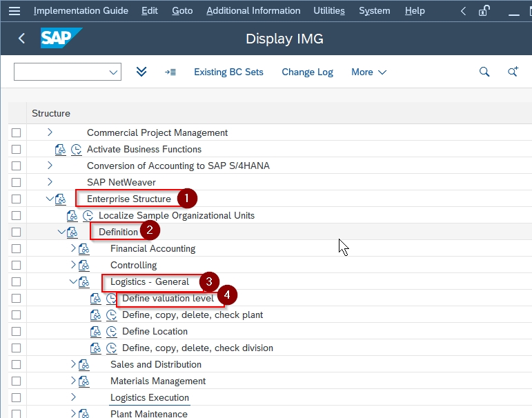532x418 pixels.
Task: Open documentation icon for Materials Management
Action: coord(83,381)
